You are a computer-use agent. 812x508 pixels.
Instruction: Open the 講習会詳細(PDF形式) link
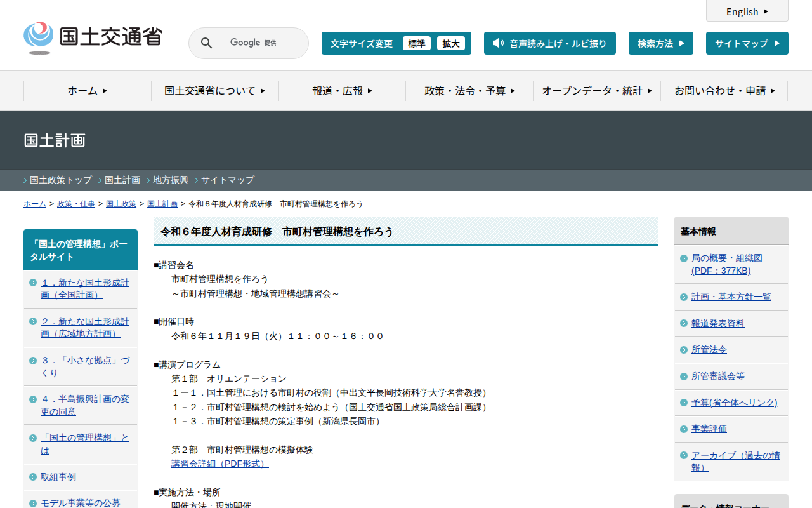tap(219, 464)
